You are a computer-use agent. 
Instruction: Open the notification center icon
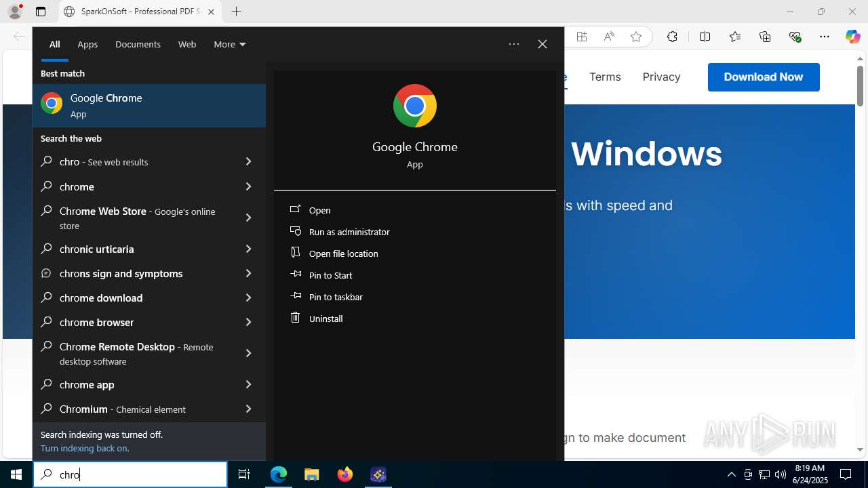coord(846,474)
